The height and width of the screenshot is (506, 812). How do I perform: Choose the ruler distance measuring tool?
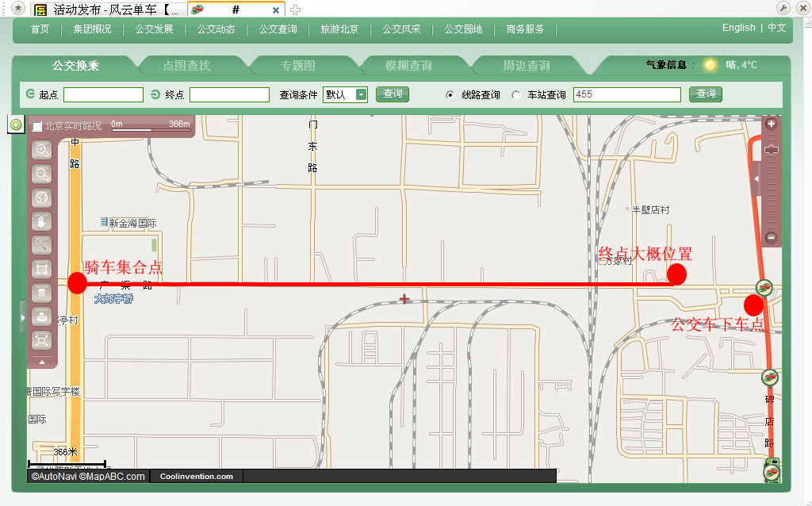(x=43, y=244)
